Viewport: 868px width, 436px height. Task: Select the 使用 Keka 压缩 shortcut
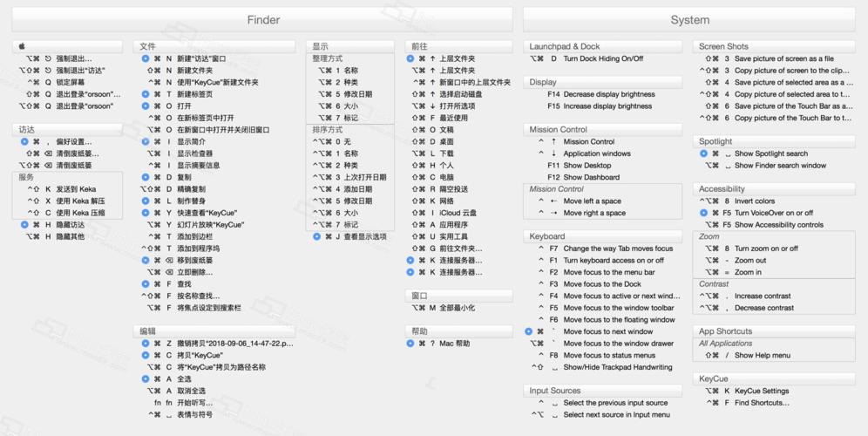click(x=67, y=213)
